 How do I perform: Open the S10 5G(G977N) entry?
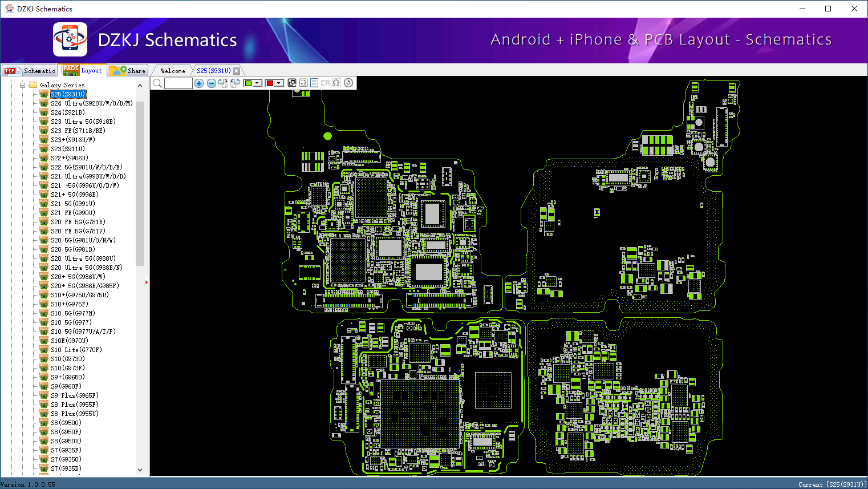point(73,313)
